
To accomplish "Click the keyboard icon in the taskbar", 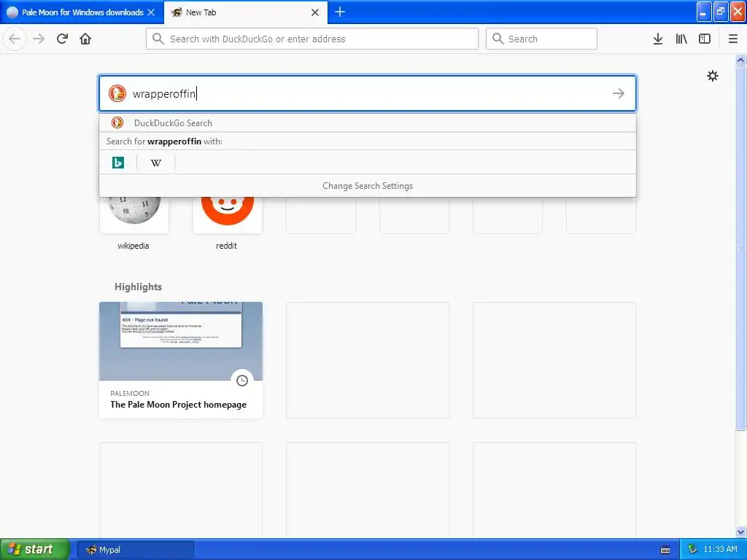I will pos(665,550).
